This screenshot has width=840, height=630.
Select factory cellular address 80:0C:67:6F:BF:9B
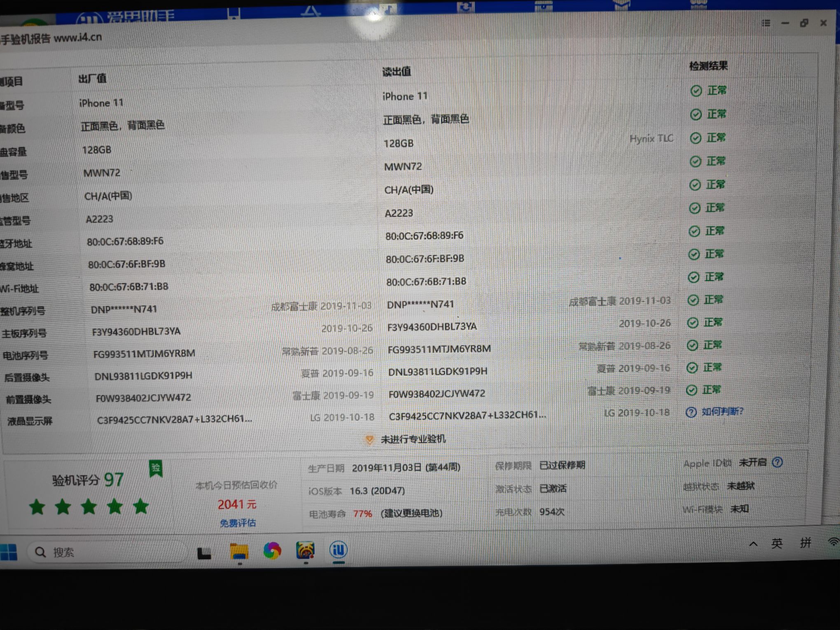point(127,264)
